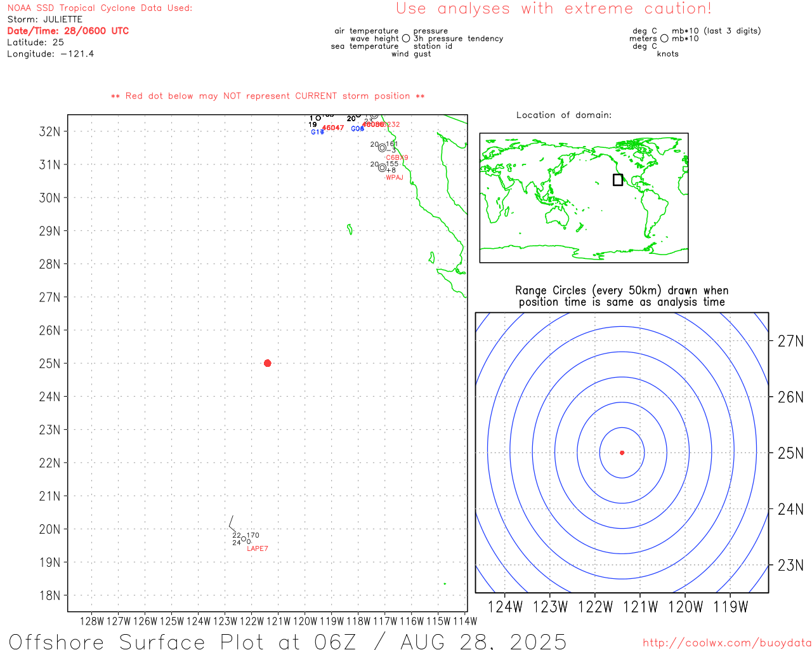Open the coolwx.com/buoydata link

[x=727, y=643]
